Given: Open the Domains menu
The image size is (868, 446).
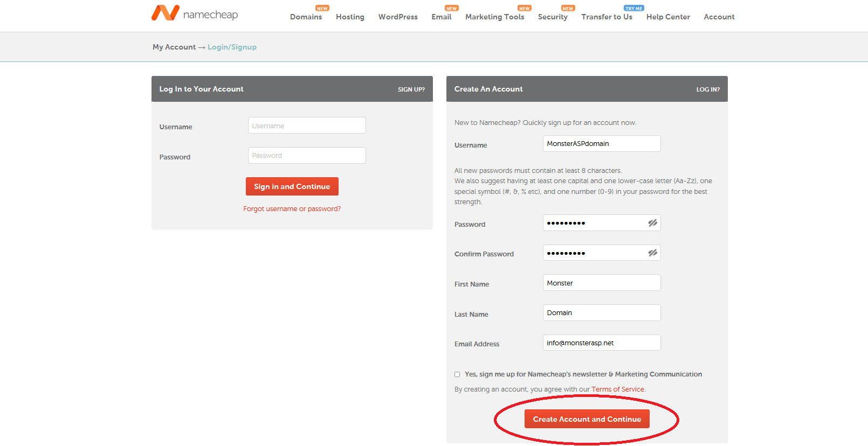Looking at the screenshot, I should tap(306, 17).
